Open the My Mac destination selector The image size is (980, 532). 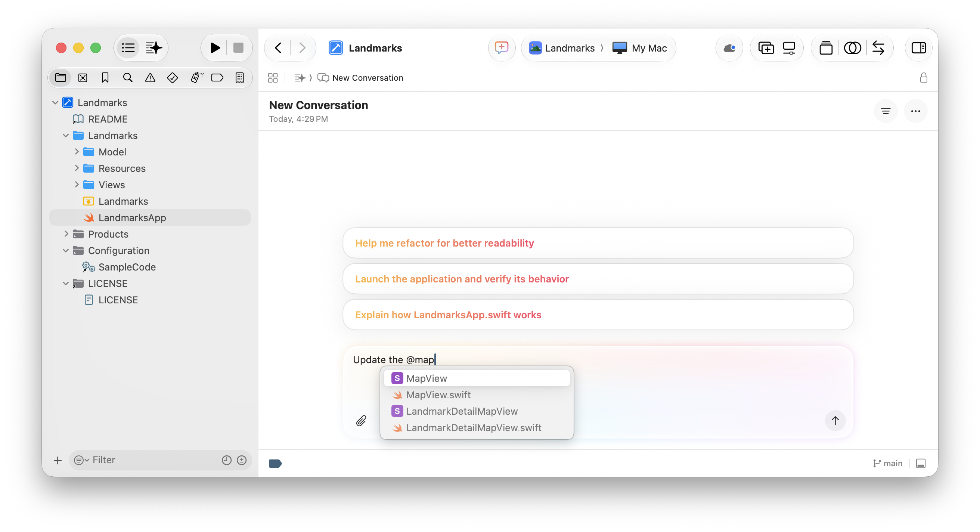pyautogui.click(x=640, y=48)
